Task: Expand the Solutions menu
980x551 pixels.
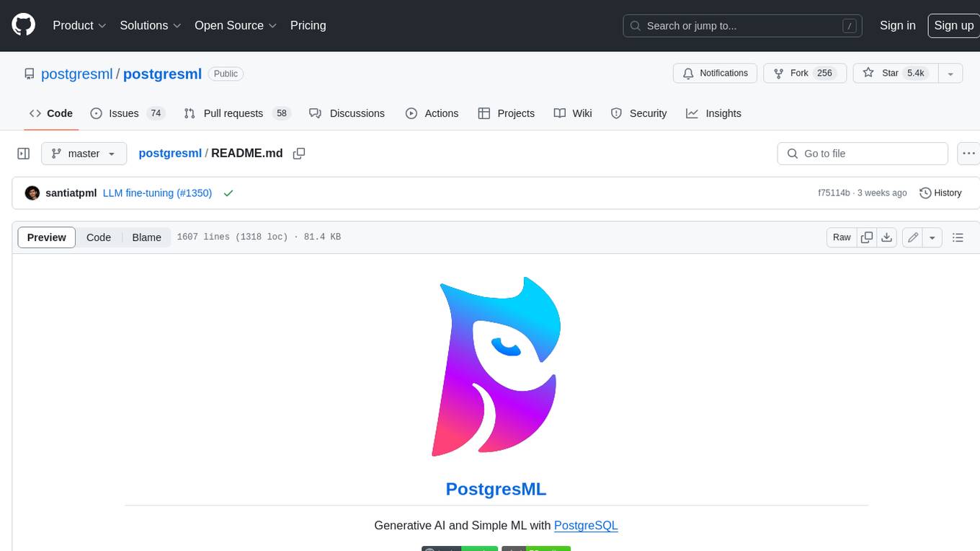Action: [150, 25]
